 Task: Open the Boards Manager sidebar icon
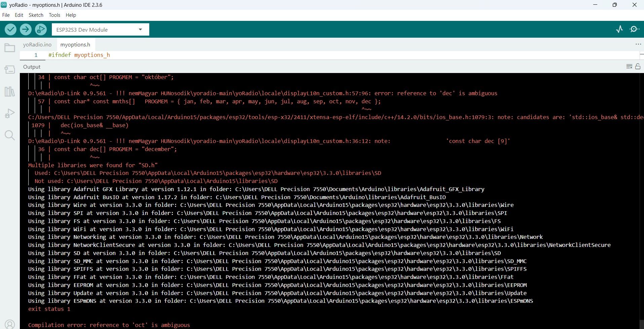(x=10, y=70)
